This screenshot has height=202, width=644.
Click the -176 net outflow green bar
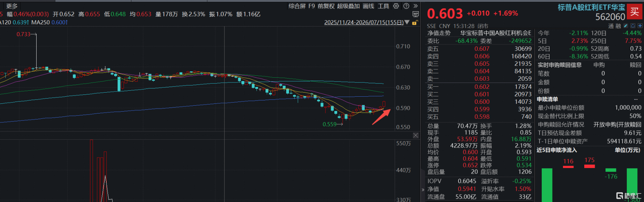coord(611,170)
